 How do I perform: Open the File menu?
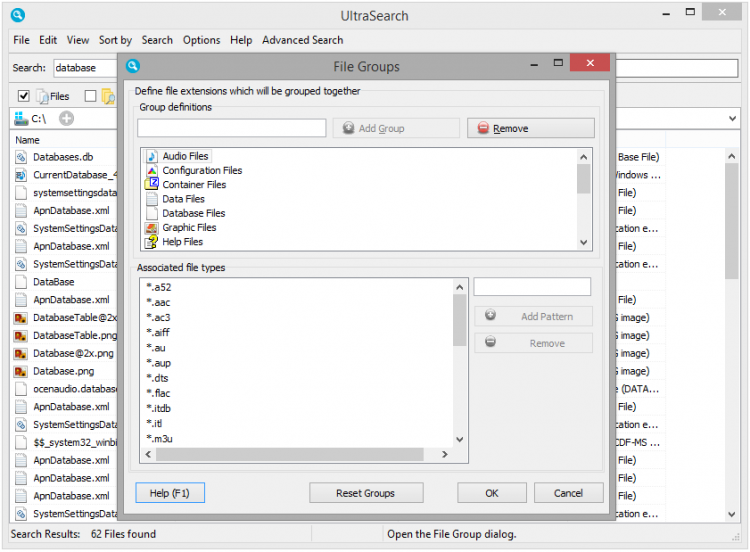pos(22,40)
